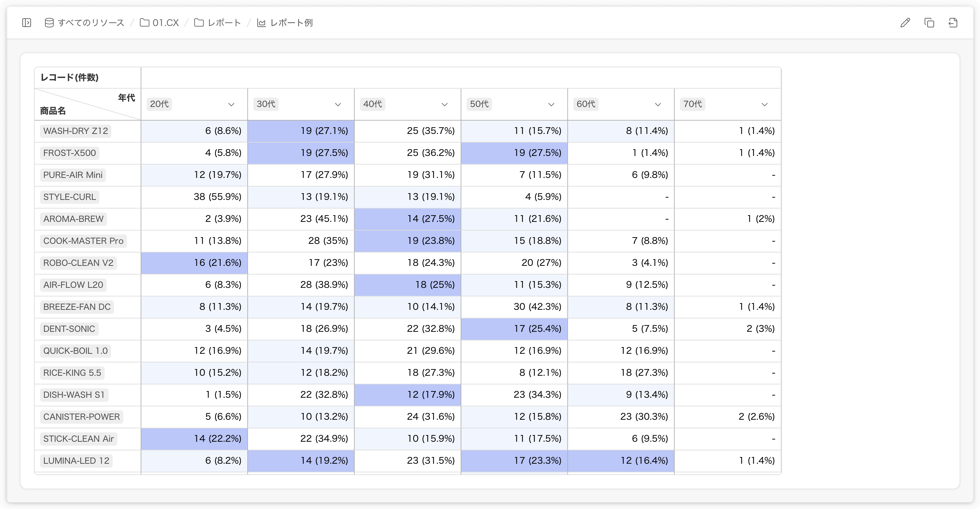Go to 01.CX breadcrumb folder
This screenshot has width=980, height=509.
[x=165, y=23]
